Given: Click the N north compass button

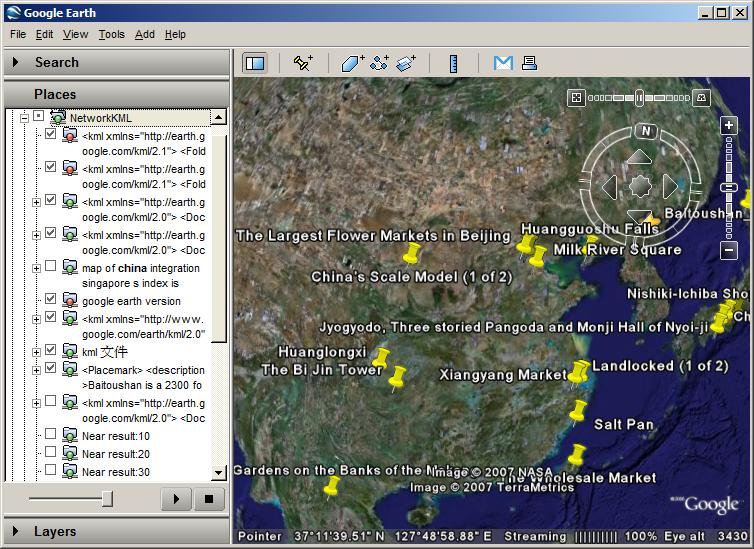Looking at the screenshot, I should point(646,131).
